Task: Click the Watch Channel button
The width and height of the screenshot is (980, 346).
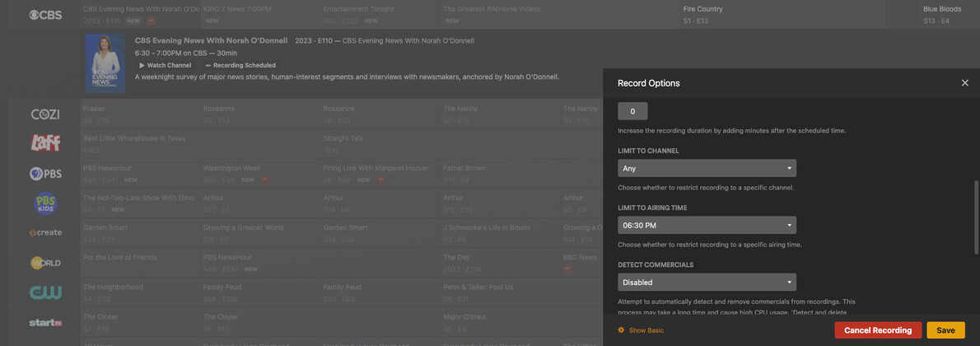Action: tap(165, 65)
